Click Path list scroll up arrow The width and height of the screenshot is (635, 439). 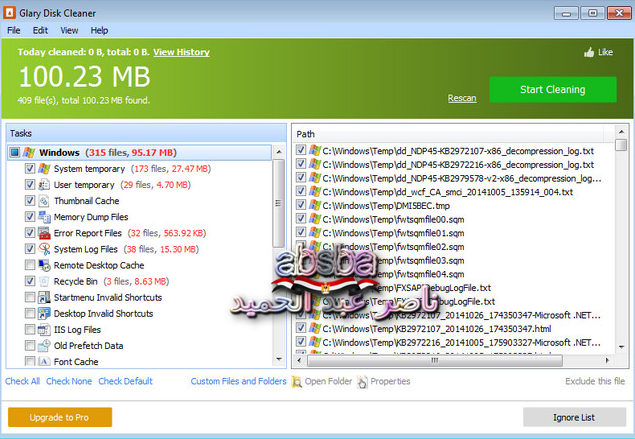621,132
